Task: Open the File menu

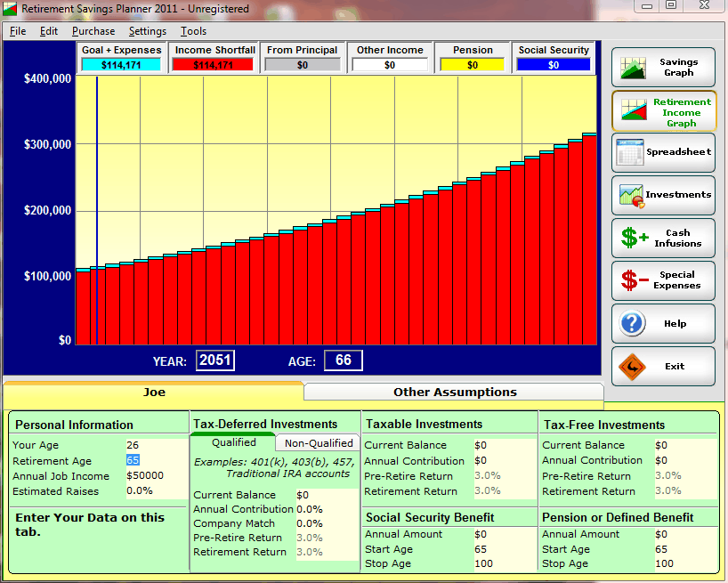Action: pos(18,31)
